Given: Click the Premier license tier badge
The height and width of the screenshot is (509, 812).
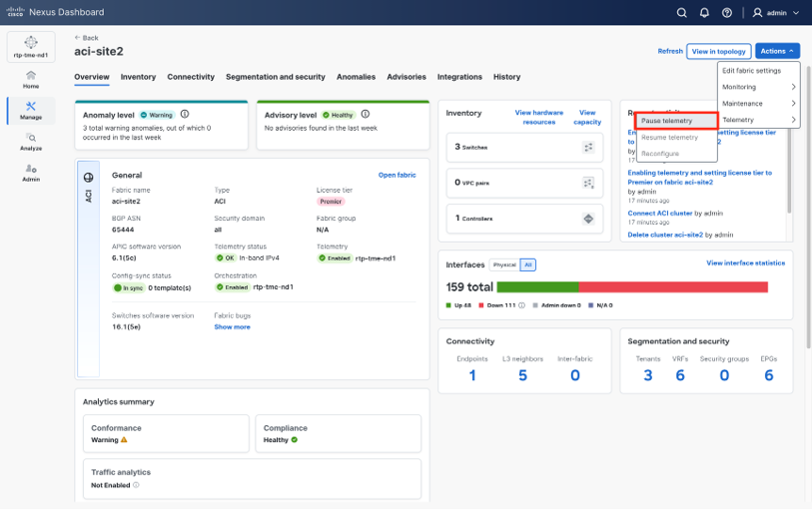Looking at the screenshot, I should click(331, 202).
